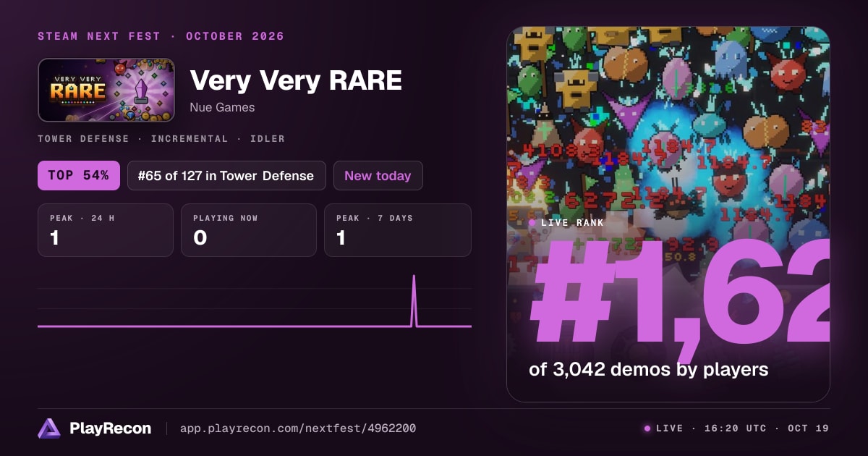This screenshot has height=456, width=868.
Task: Click the OCT 19 date in the footer
Action: point(807,428)
